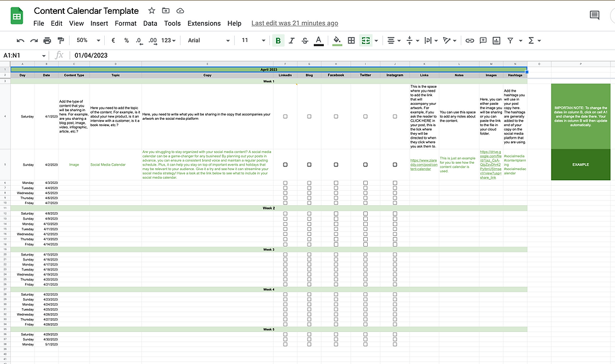Toggle Italic formatting
This screenshot has height=364, width=615.
(291, 40)
